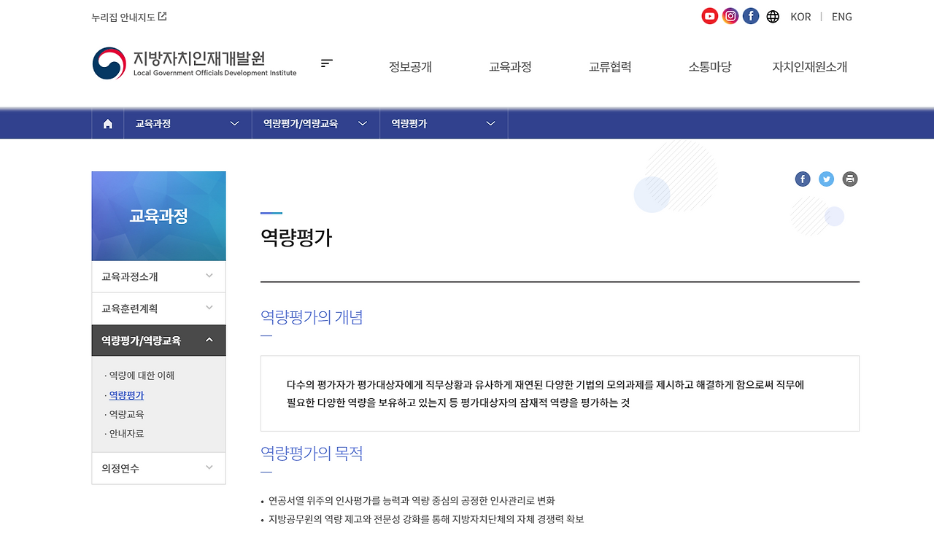Open the 교류협력 menu
This screenshot has height=560, width=934.
point(609,66)
